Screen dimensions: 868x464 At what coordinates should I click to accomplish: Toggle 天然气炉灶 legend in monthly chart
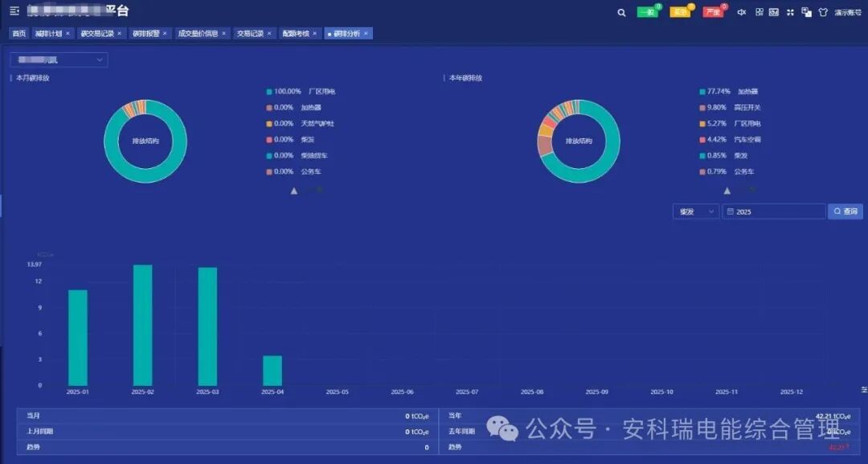301,124
